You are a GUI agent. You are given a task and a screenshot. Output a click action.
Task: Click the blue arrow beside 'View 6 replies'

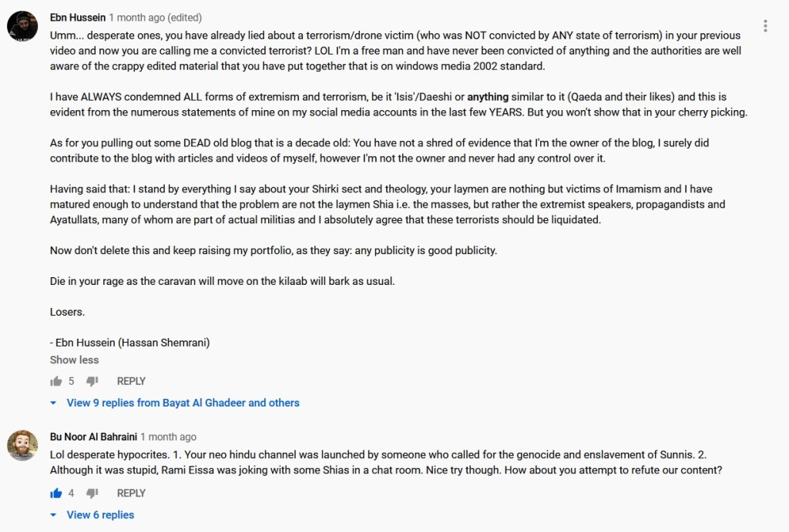click(53, 515)
